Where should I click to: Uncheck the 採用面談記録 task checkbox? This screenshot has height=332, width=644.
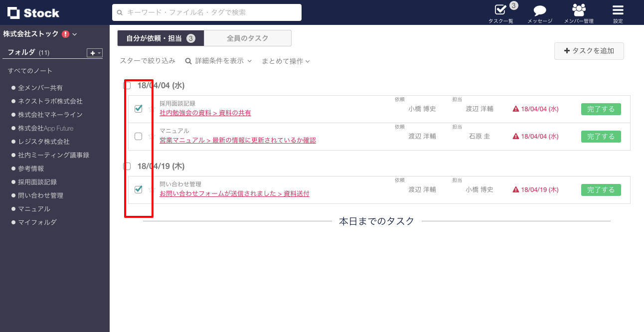pos(139,108)
